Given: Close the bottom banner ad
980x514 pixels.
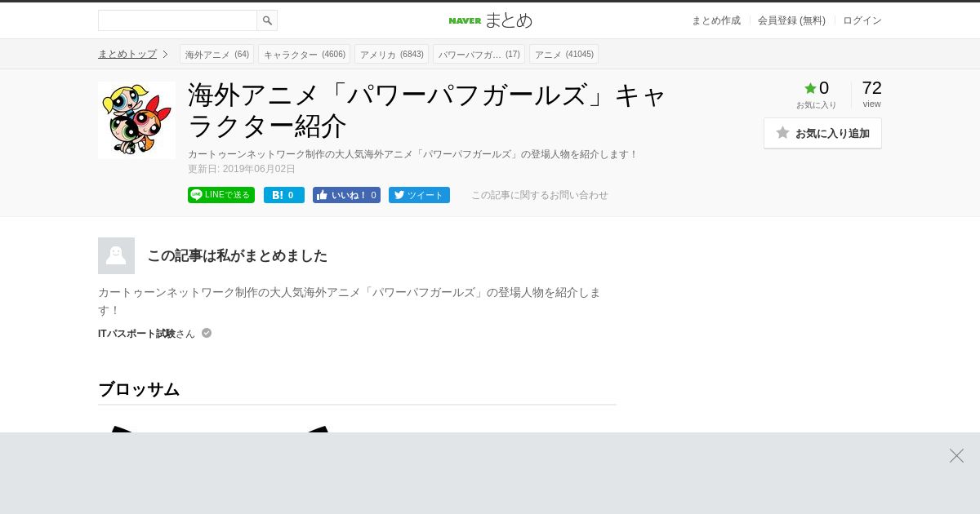Looking at the screenshot, I should click(x=956, y=455).
